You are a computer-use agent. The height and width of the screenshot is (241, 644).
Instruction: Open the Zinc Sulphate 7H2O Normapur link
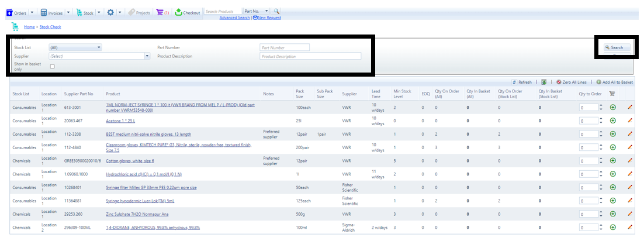click(137, 214)
